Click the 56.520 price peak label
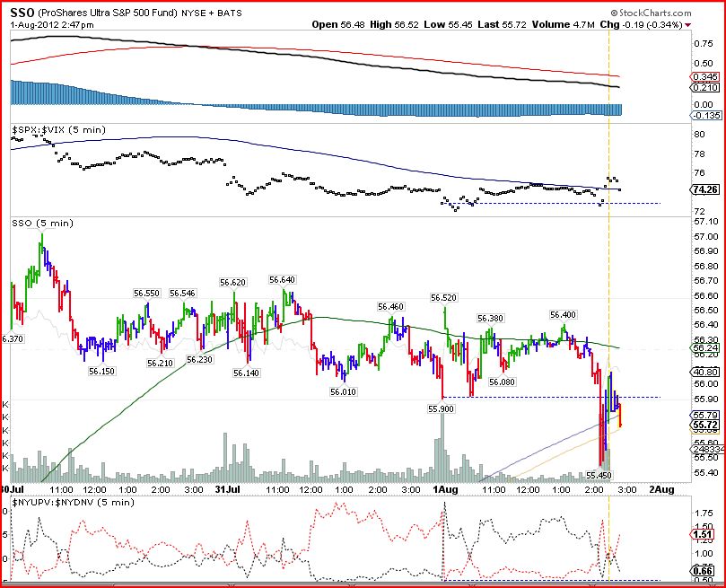This screenshot has height=588, width=726. (x=443, y=298)
